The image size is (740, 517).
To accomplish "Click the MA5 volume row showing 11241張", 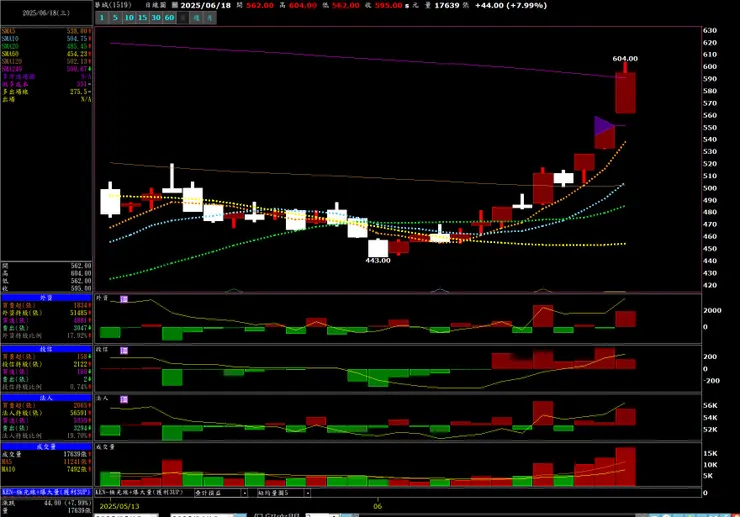I will [46, 462].
